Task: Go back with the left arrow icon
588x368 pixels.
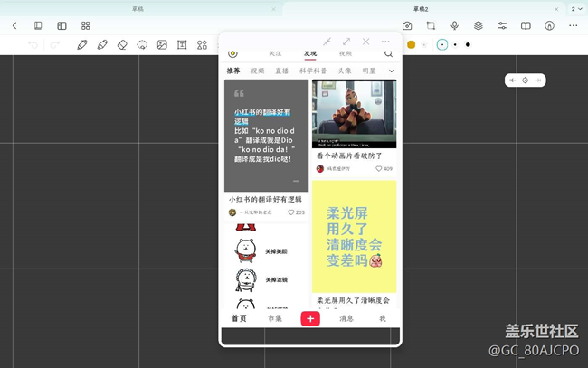Action: point(14,25)
